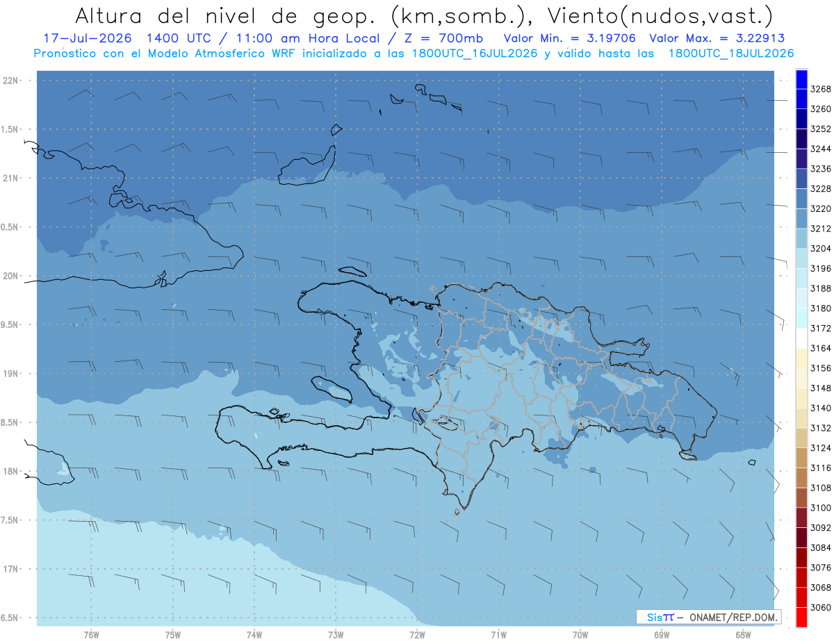Click the date '17-Jul-2026'
Screen dimensions: 834x644
(x=87, y=38)
